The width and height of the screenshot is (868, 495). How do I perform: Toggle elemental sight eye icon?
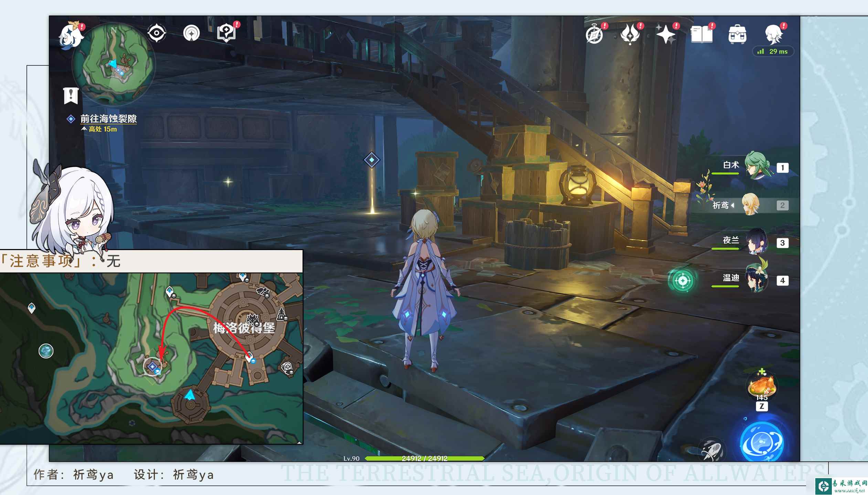click(157, 33)
